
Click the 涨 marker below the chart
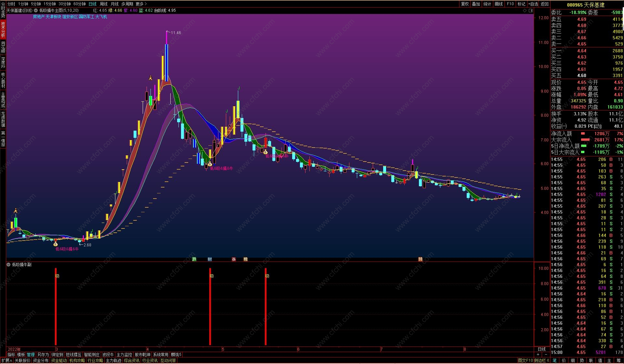point(234,259)
